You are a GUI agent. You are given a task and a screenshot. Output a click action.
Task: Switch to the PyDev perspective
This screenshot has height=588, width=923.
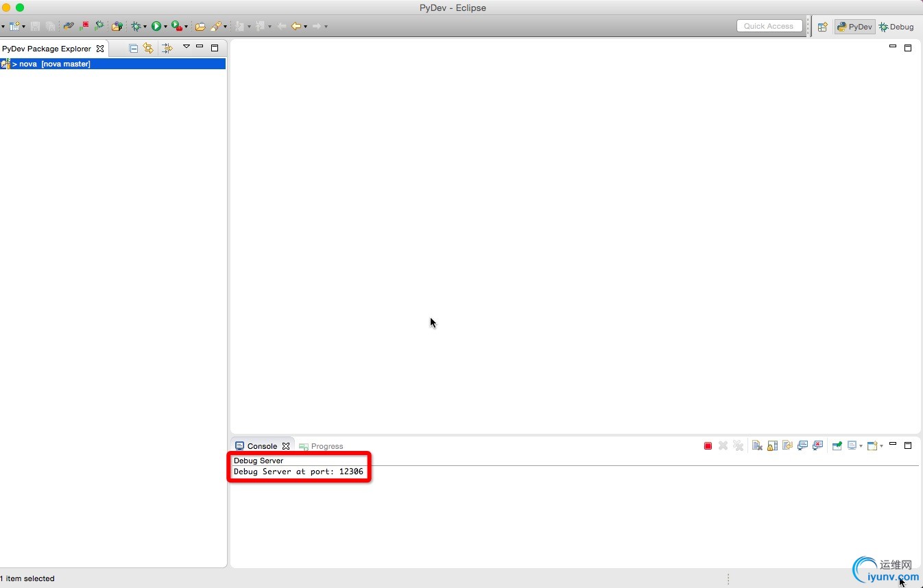[854, 27]
